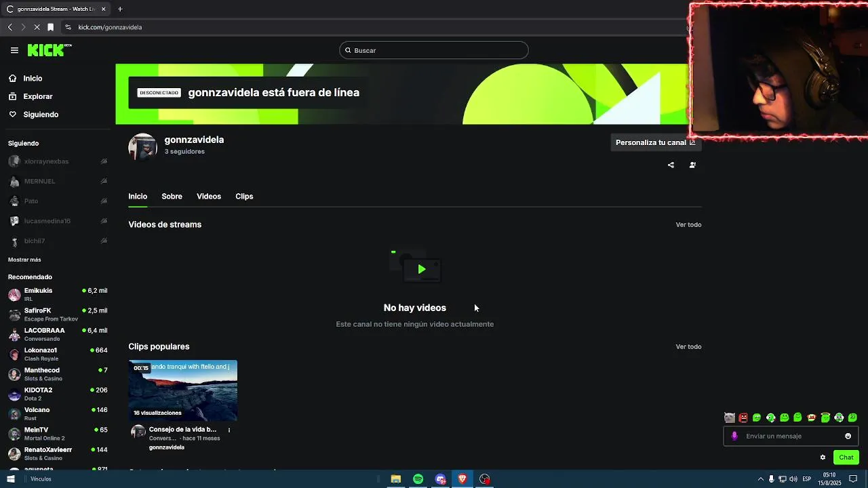This screenshot has width=868, height=488.
Task: Click the ESP language indicator
Action: point(807,479)
